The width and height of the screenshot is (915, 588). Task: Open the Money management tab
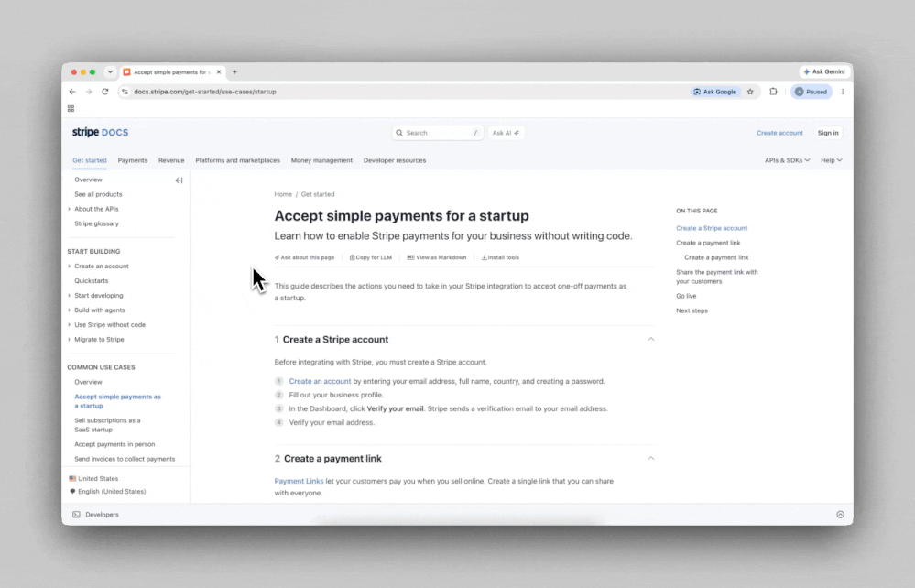pyautogui.click(x=321, y=160)
